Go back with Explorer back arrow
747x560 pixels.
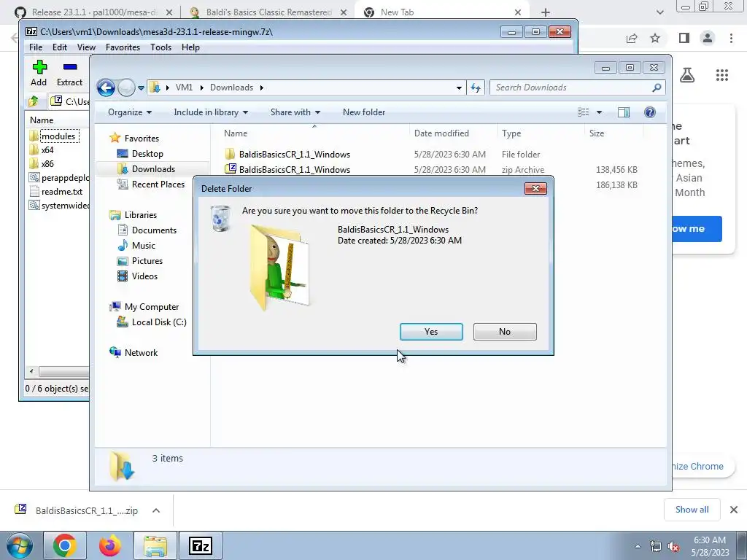point(106,87)
